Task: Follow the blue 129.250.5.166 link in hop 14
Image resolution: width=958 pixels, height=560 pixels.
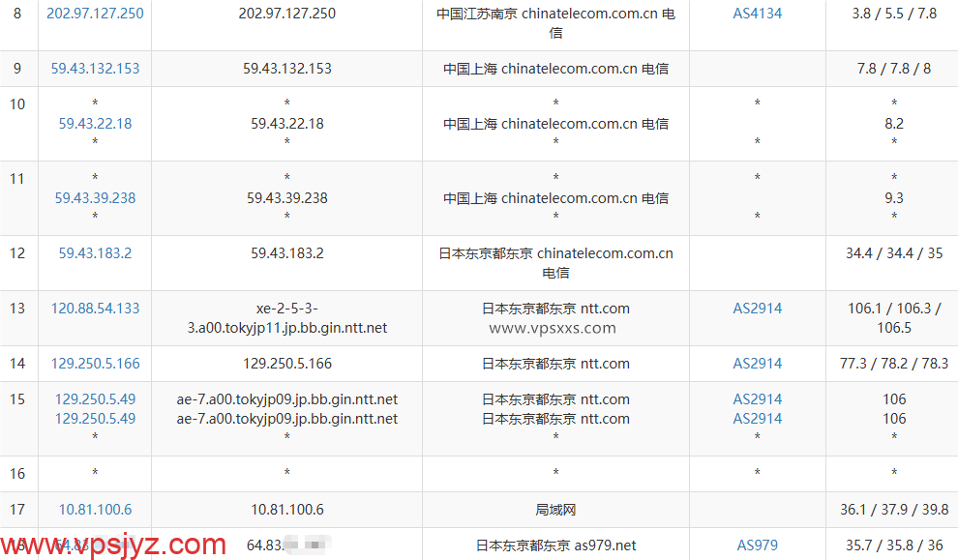Action: click(x=95, y=364)
